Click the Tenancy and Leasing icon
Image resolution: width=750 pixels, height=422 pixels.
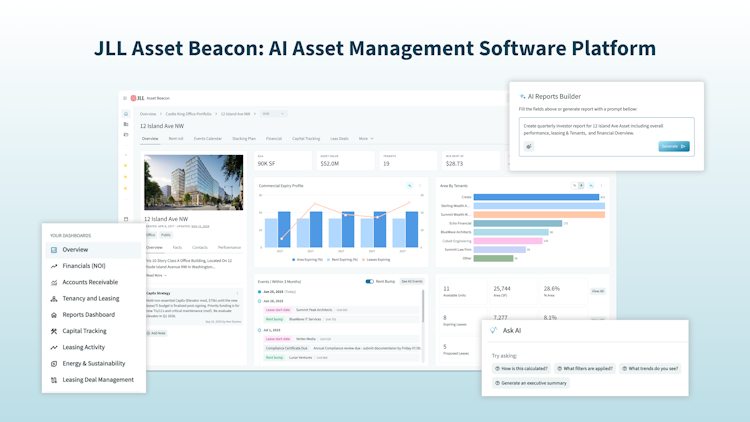(54, 299)
